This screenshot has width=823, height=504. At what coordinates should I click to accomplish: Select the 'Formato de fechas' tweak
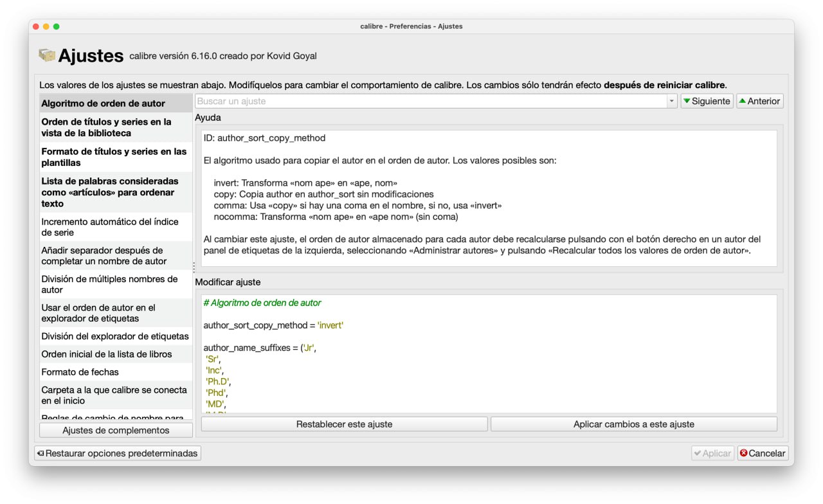click(116, 372)
